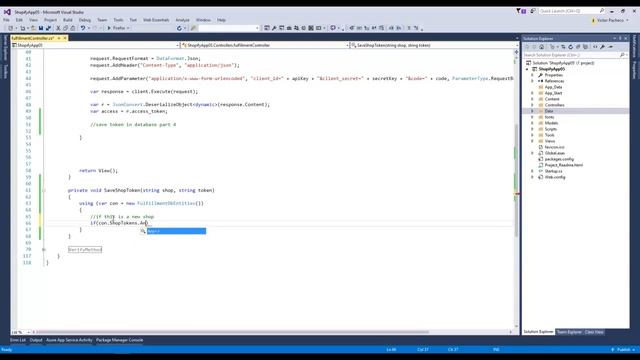Expand the Models folder
The width and height of the screenshot is (640, 360).
tap(532, 123)
